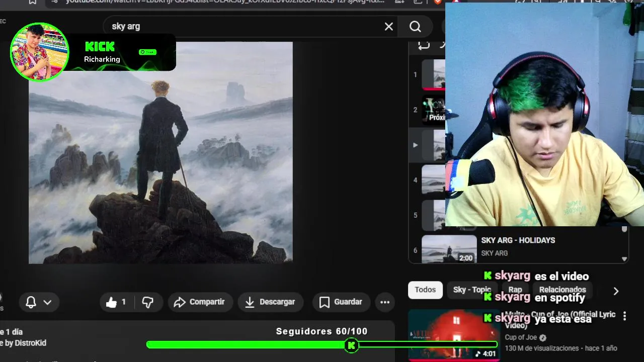
Task: Open options menu for Multo video
Action: pos(624,316)
